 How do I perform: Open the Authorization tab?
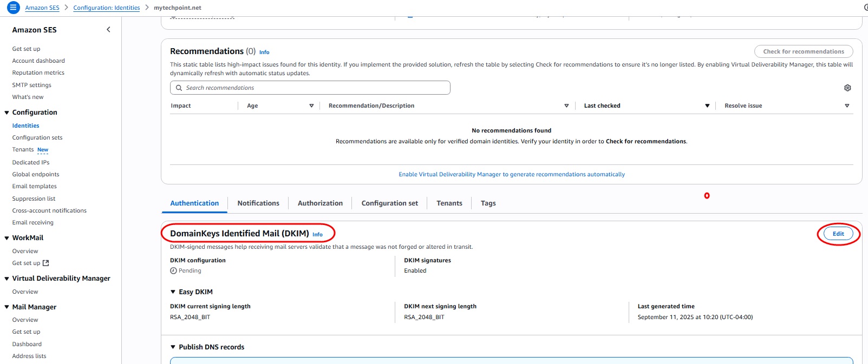(x=320, y=203)
